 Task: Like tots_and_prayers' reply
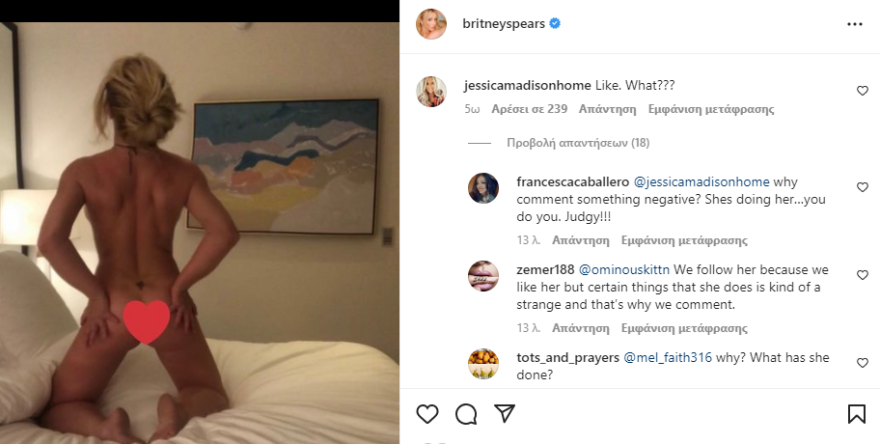point(862,361)
